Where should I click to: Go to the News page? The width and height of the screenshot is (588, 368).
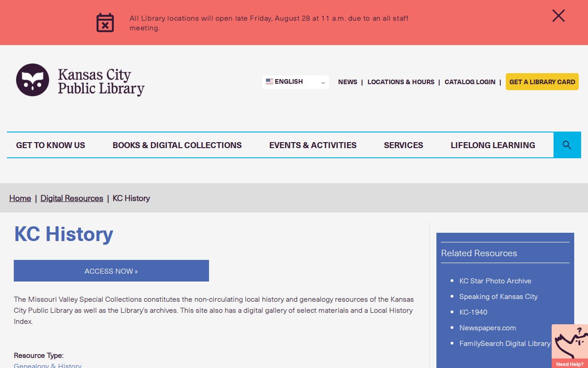point(348,82)
